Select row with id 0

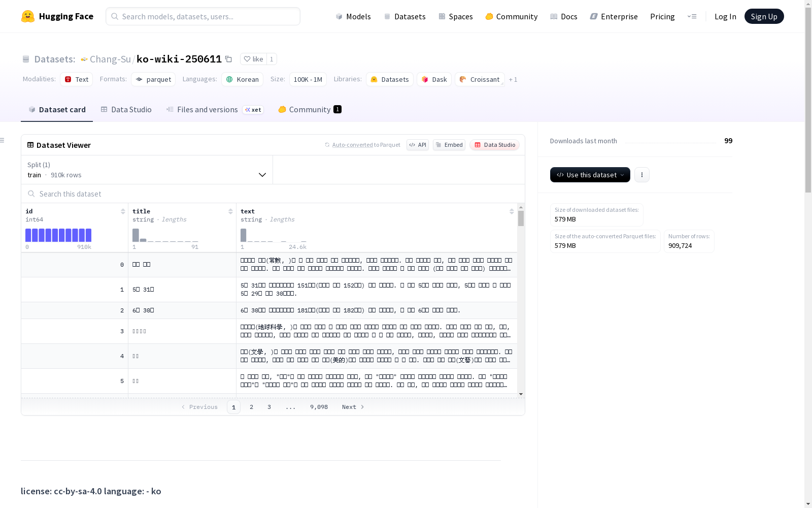point(269,265)
